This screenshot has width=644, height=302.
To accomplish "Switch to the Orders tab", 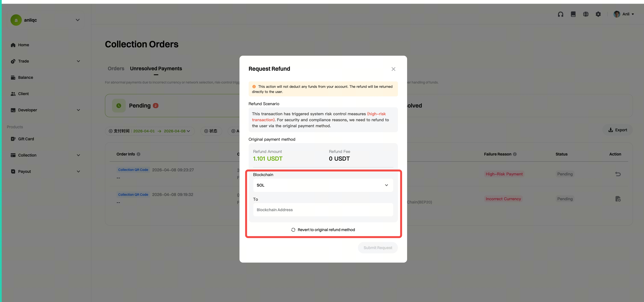I will (116, 69).
